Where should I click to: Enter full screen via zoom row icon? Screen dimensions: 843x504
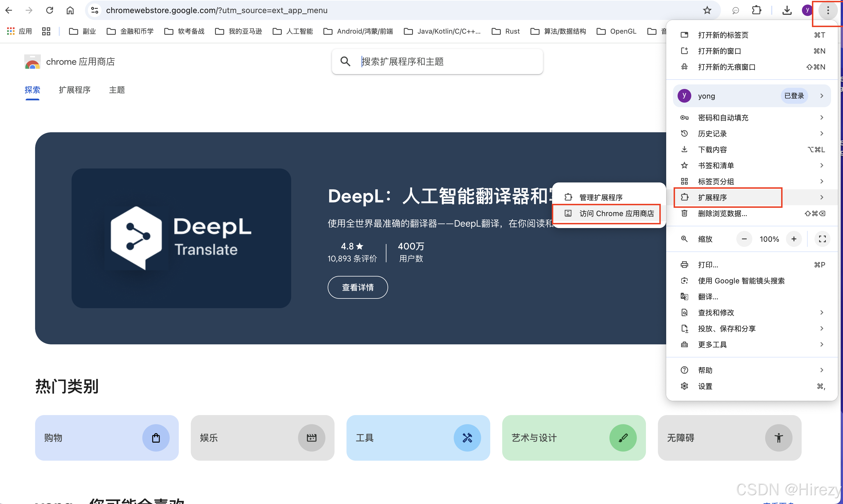[822, 239]
